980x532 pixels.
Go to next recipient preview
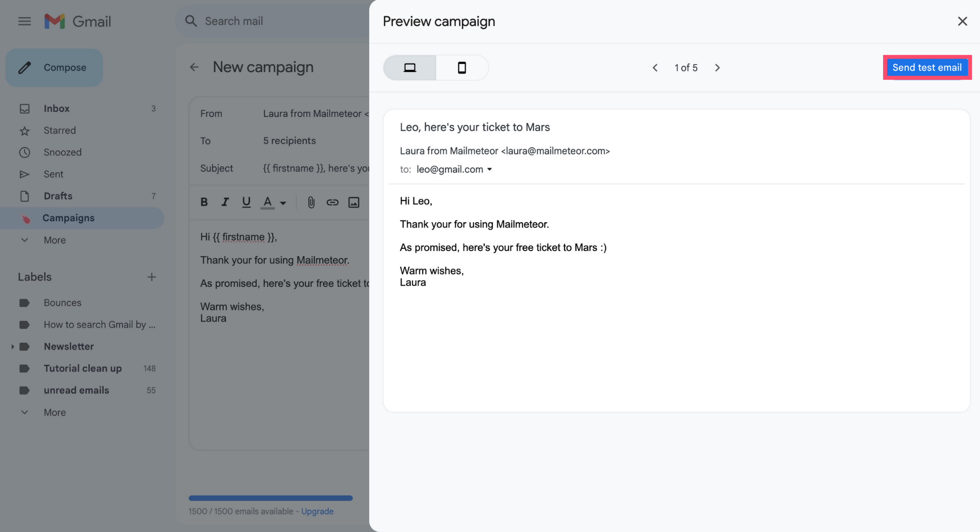click(x=717, y=68)
